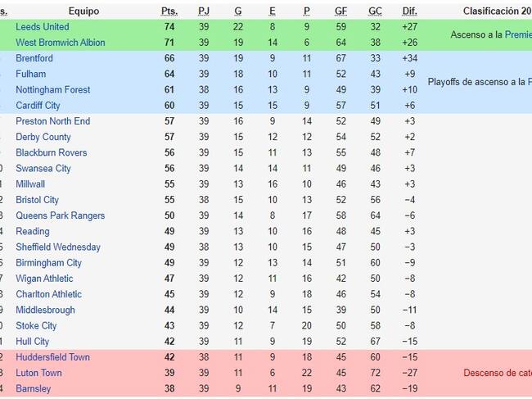Select the Nottingham Forest link
Viewport: 532px width, 399px height.
tap(53, 89)
